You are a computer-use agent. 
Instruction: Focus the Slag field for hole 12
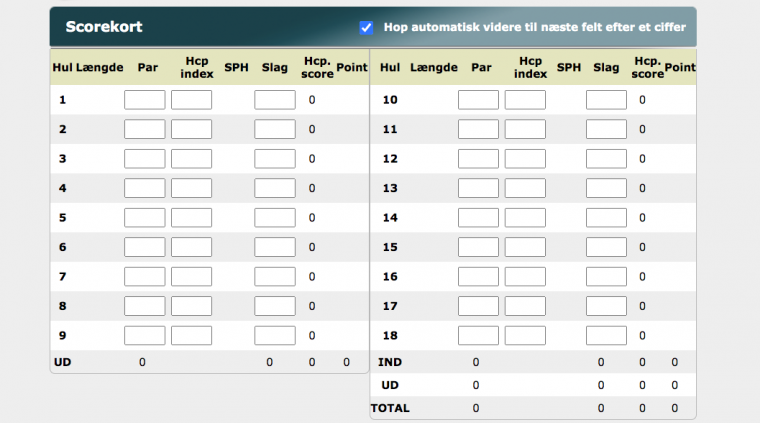(x=606, y=159)
